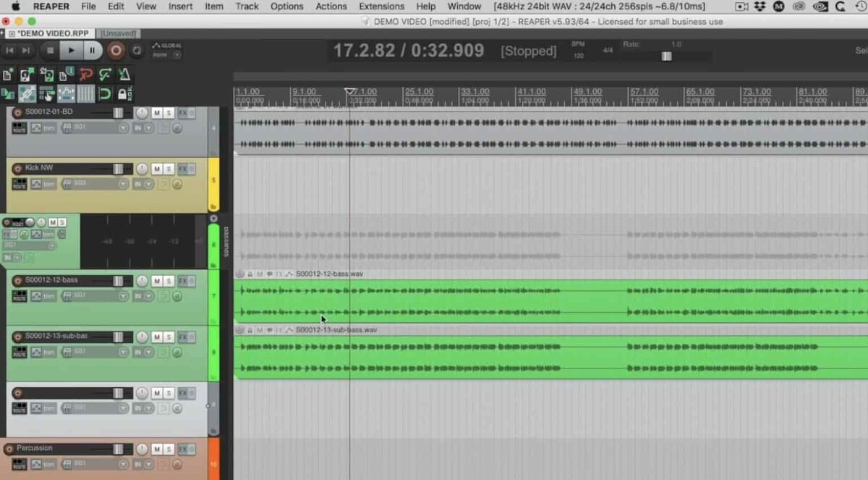This screenshot has height=480, width=868.
Task: Open FX for S00012-01-BD track
Action: (x=183, y=113)
